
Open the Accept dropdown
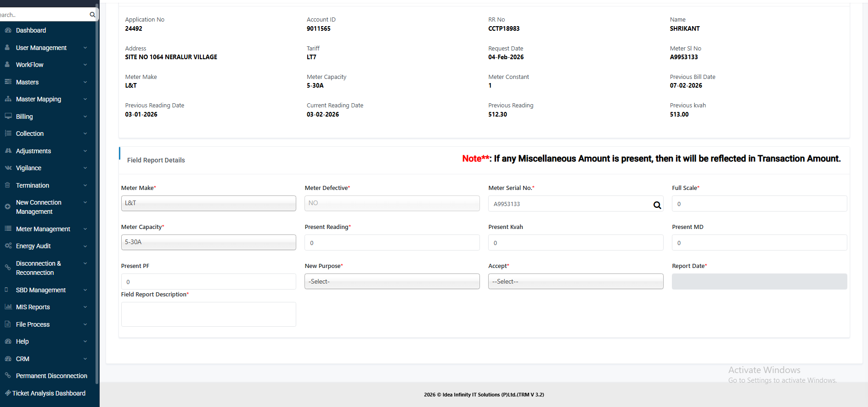tap(575, 281)
